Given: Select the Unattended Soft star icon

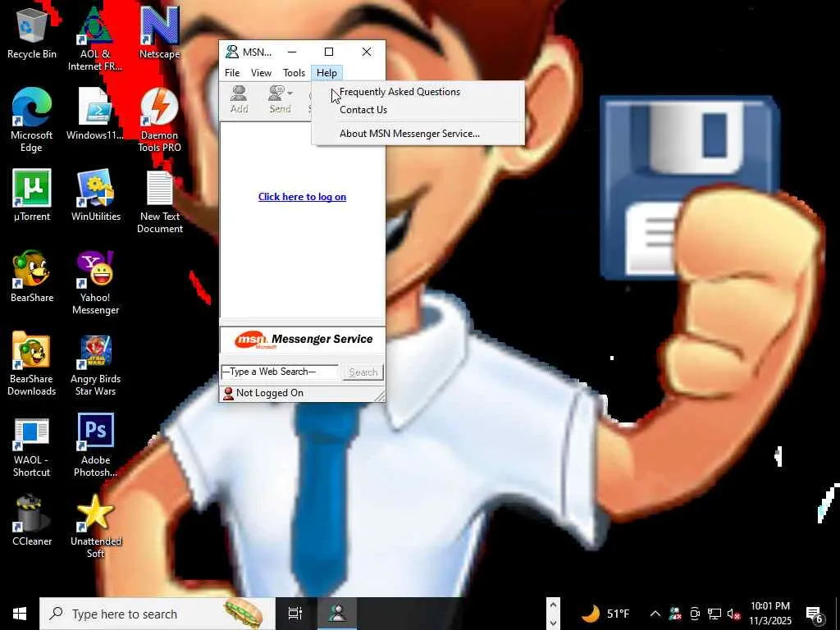Looking at the screenshot, I should [95, 526].
